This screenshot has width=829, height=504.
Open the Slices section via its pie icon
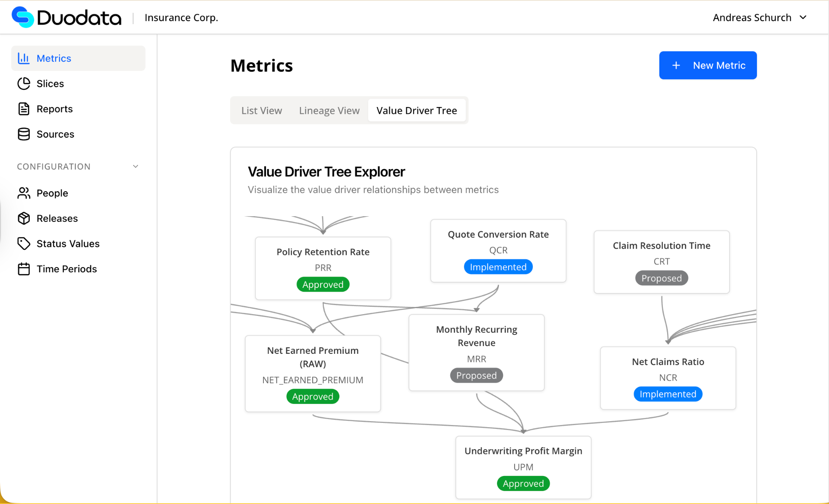coord(24,83)
